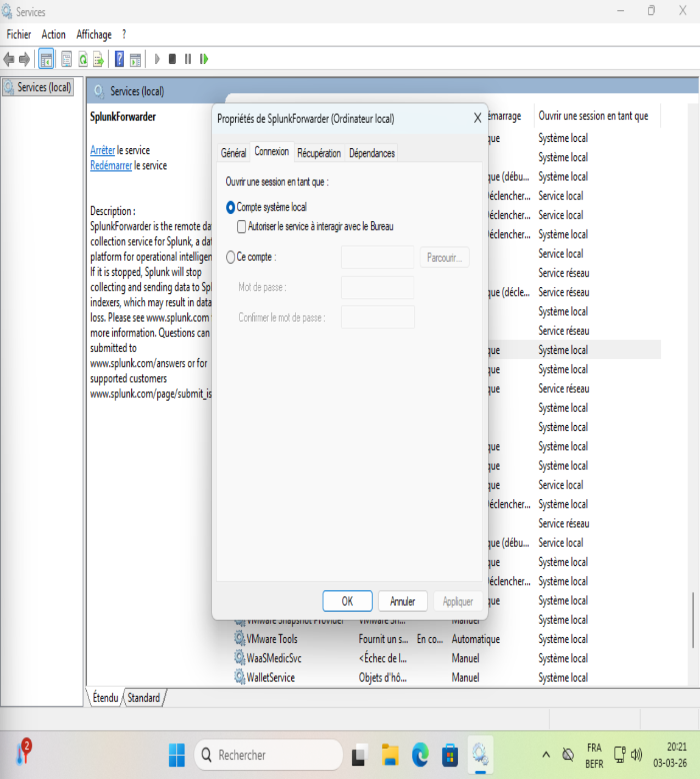Click the Back arrow in the toolbar
Image resolution: width=700 pixels, height=779 pixels.
9,59
